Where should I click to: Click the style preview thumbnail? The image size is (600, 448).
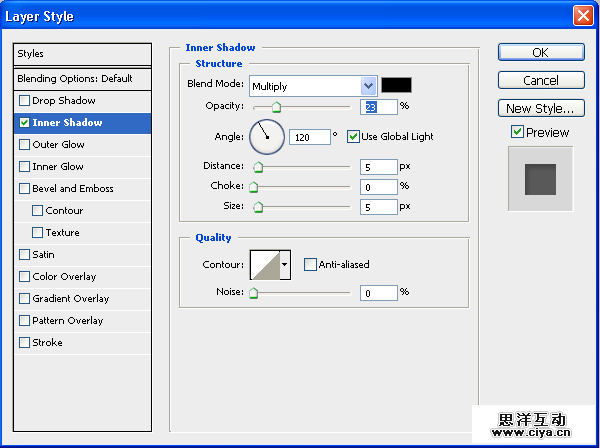[x=540, y=178]
